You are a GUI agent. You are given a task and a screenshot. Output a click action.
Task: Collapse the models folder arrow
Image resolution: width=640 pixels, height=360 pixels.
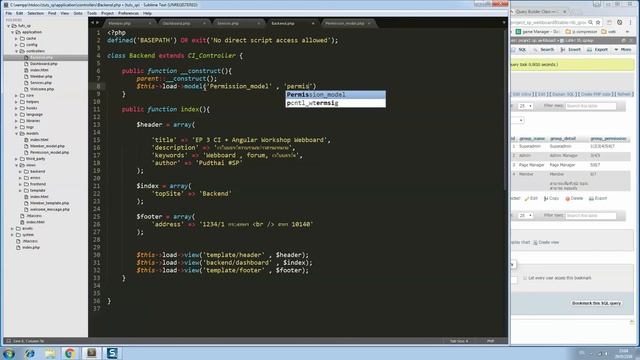(17, 133)
